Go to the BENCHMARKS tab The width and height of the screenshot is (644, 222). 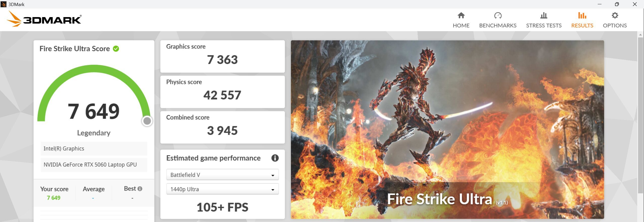point(498,26)
